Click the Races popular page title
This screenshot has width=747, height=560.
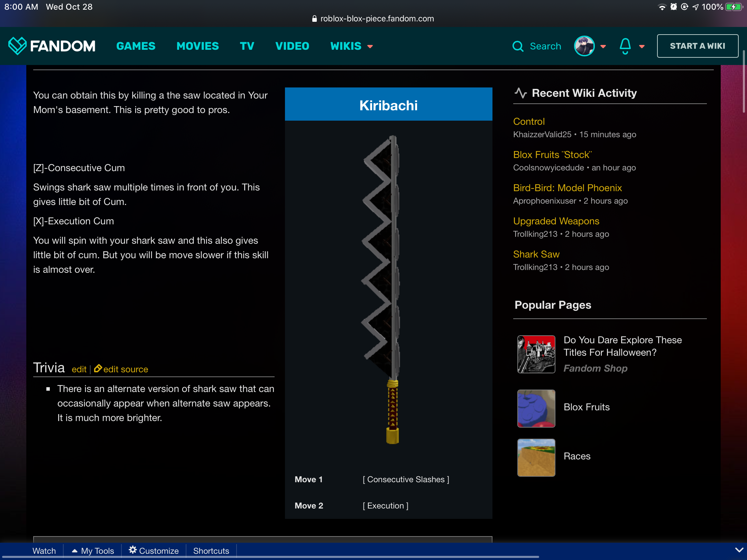pos(577,456)
